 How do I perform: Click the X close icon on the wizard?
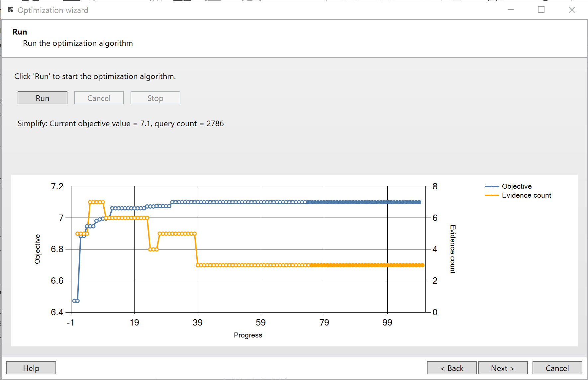pyautogui.click(x=572, y=10)
